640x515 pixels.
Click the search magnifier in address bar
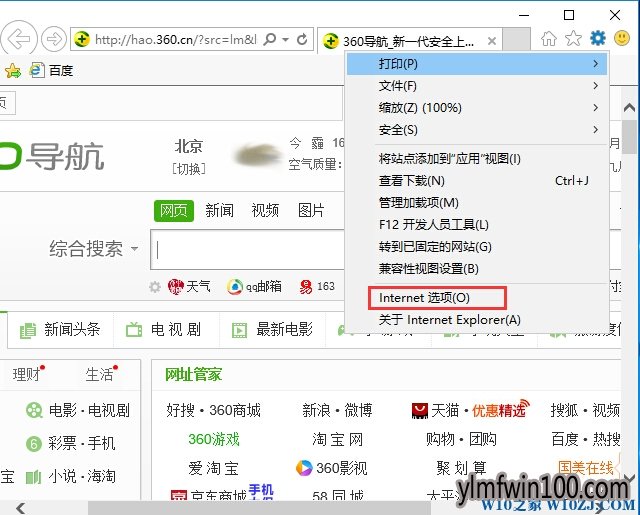pos(270,39)
